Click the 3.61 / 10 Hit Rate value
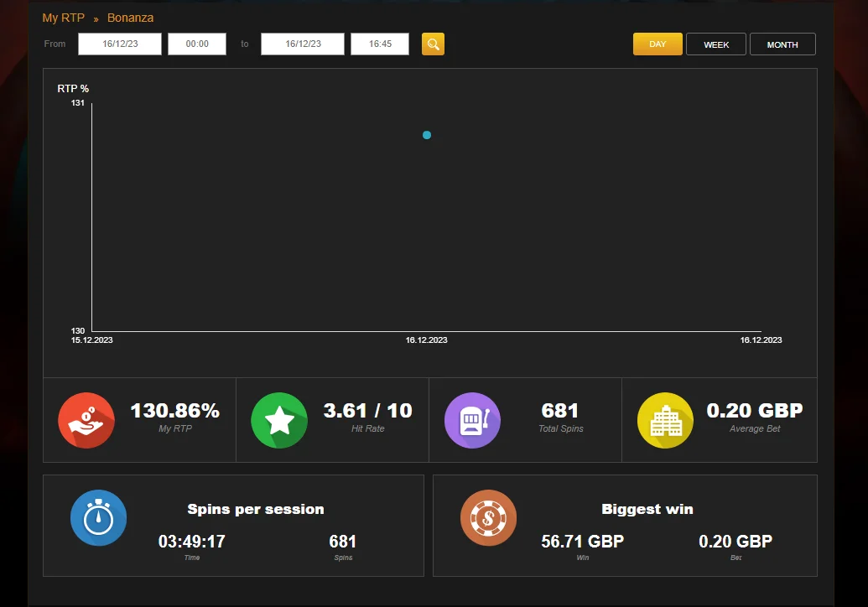The image size is (868, 607). [367, 411]
